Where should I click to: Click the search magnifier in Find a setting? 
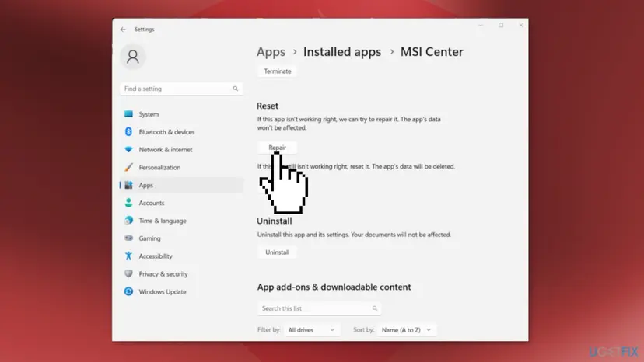pos(236,89)
